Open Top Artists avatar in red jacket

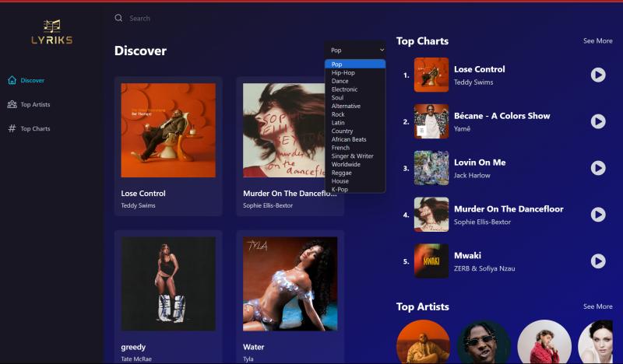(x=544, y=342)
